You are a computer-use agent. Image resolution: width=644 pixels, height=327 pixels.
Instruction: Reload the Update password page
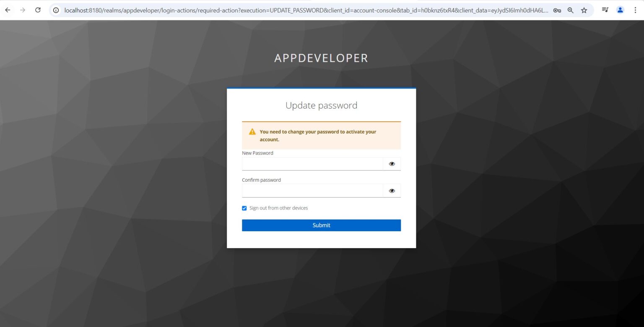[x=38, y=10]
